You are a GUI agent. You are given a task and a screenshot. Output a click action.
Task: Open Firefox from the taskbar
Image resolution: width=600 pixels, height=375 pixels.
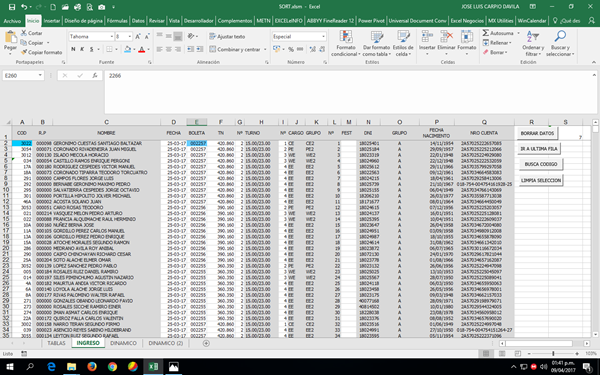[92, 367]
